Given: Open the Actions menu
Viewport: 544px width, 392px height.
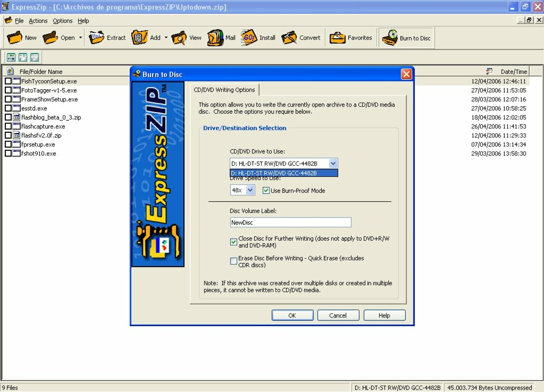Looking at the screenshot, I should 38,21.
